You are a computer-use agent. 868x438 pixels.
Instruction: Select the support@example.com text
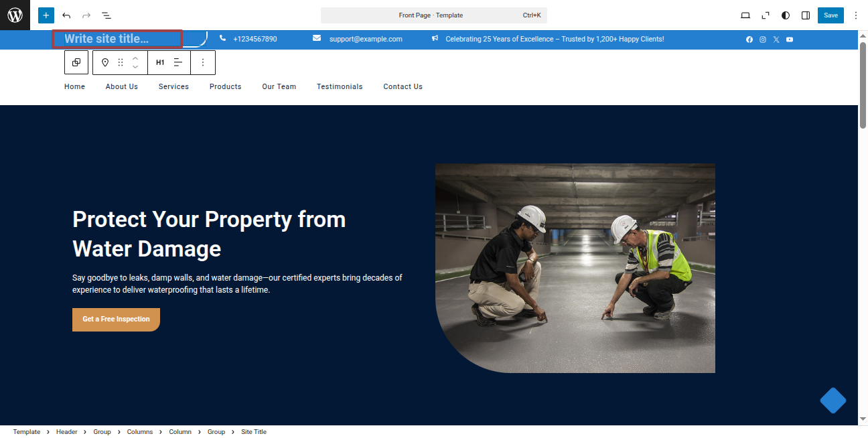click(366, 40)
